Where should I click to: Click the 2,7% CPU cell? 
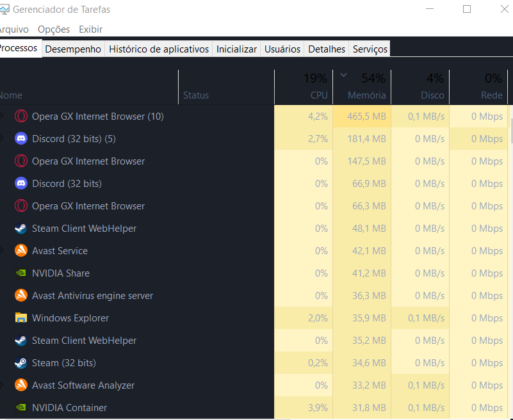pos(304,139)
